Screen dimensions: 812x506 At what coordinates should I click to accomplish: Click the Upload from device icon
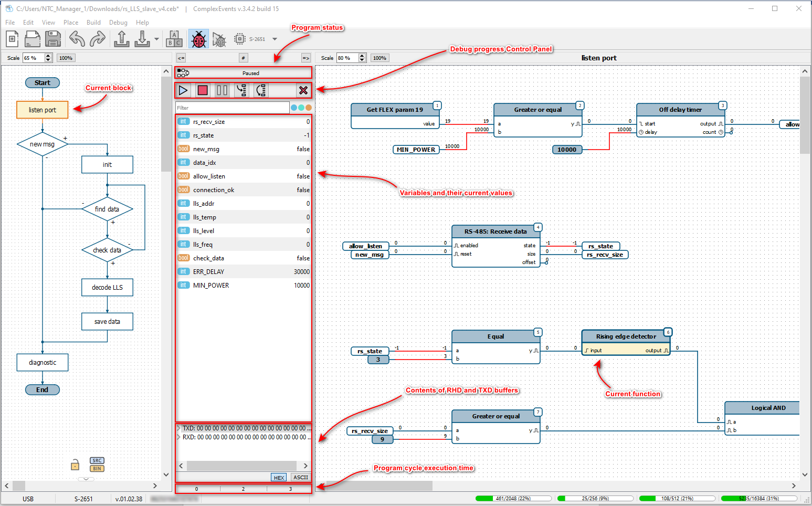pos(122,39)
